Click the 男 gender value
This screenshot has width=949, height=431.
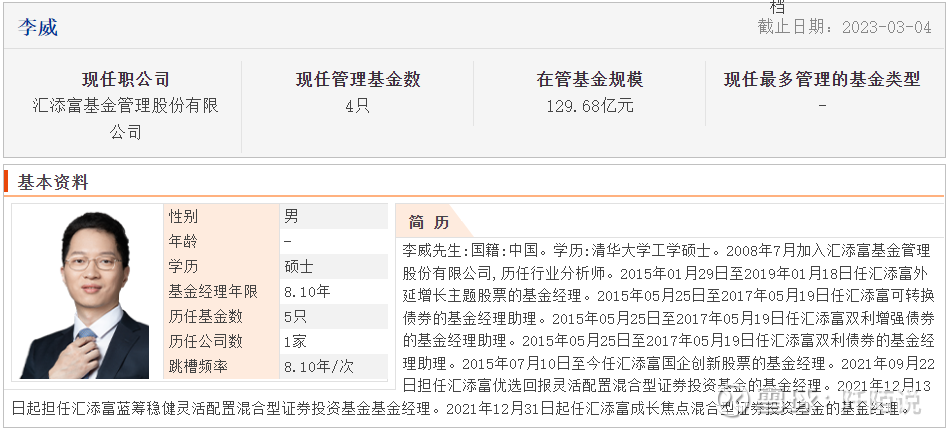click(x=291, y=216)
